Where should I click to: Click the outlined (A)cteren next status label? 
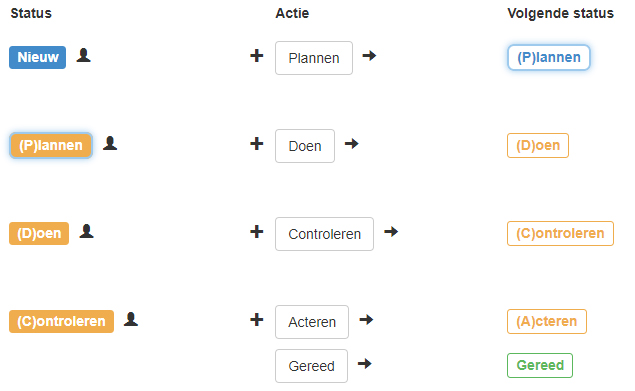[x=547, y=321]
